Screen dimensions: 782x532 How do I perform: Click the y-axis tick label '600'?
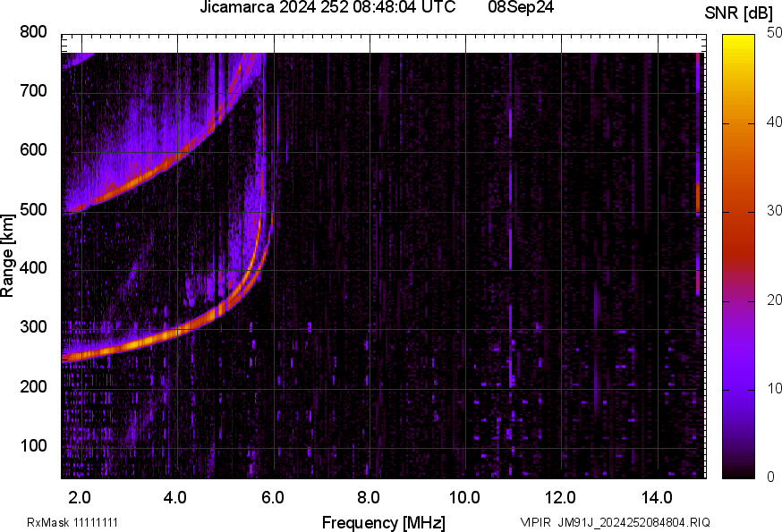[33, 149]
